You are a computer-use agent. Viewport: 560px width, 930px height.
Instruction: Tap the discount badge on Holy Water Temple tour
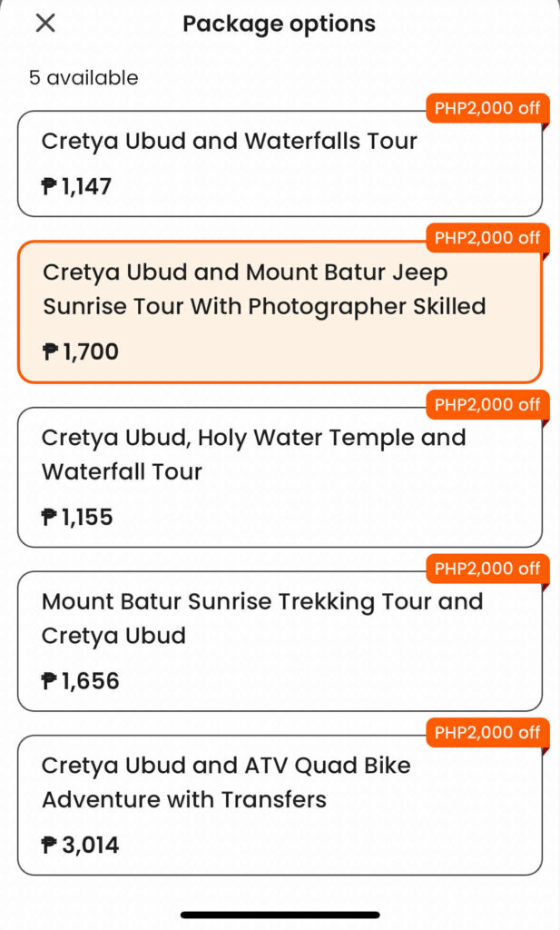pos(487,404)
